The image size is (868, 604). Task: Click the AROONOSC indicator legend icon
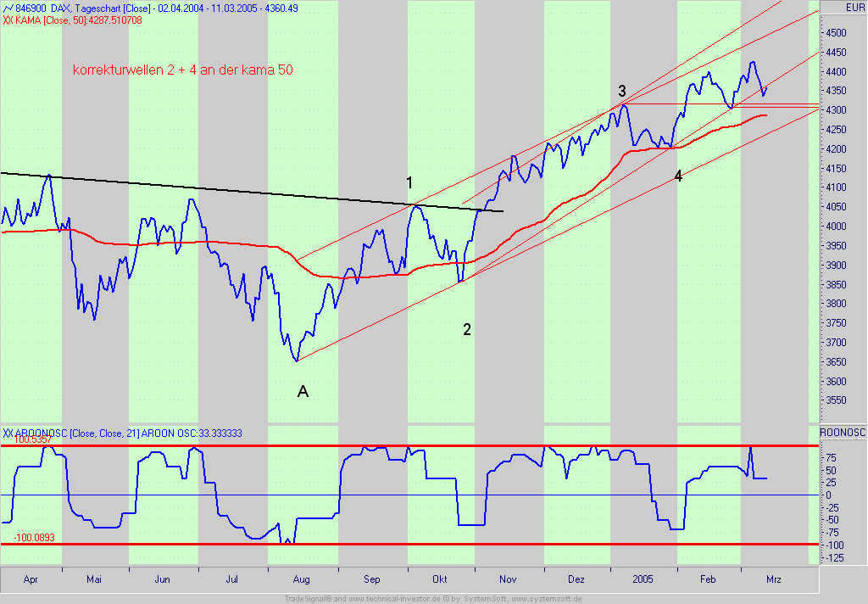8,433
